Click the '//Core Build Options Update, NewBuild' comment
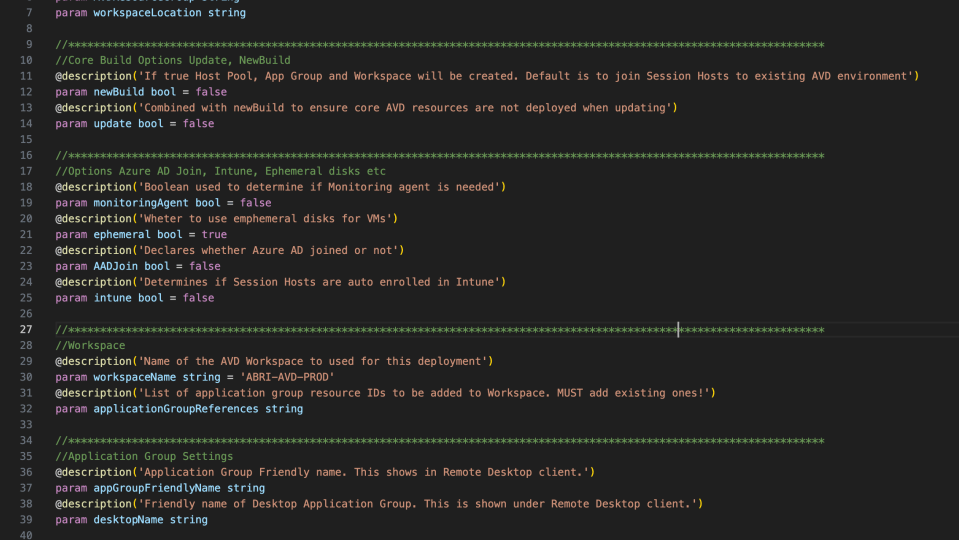The height and width of the screenshot is (540, 959). click(x=172, y=61)
